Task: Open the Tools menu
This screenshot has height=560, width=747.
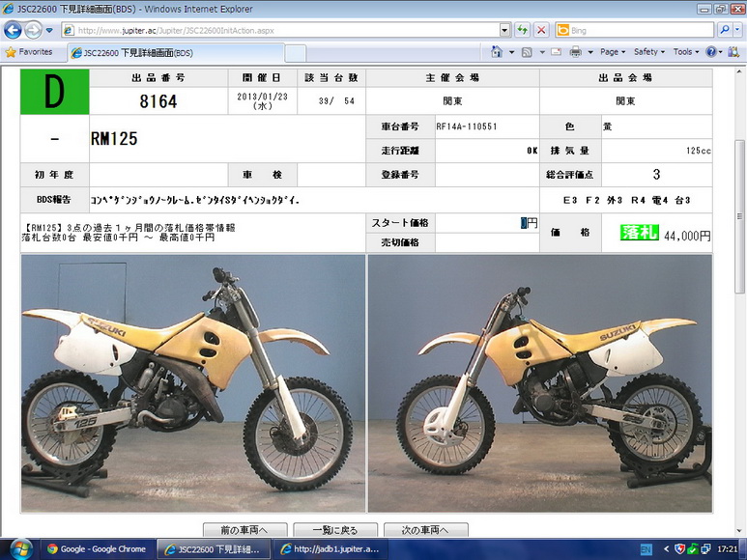Action: click(x=686, y=52)
